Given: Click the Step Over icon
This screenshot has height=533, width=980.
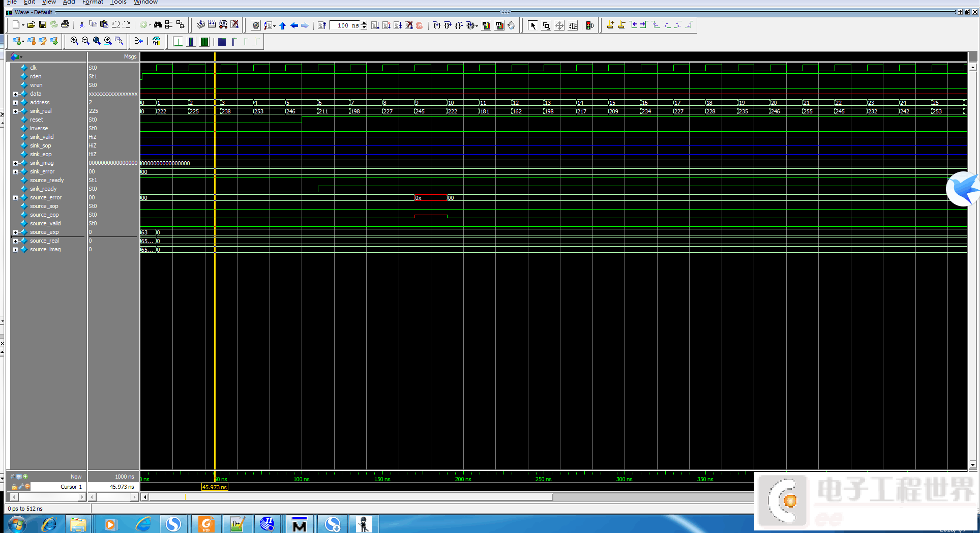Looking at the screenshot, I should [x=448, y=25].
